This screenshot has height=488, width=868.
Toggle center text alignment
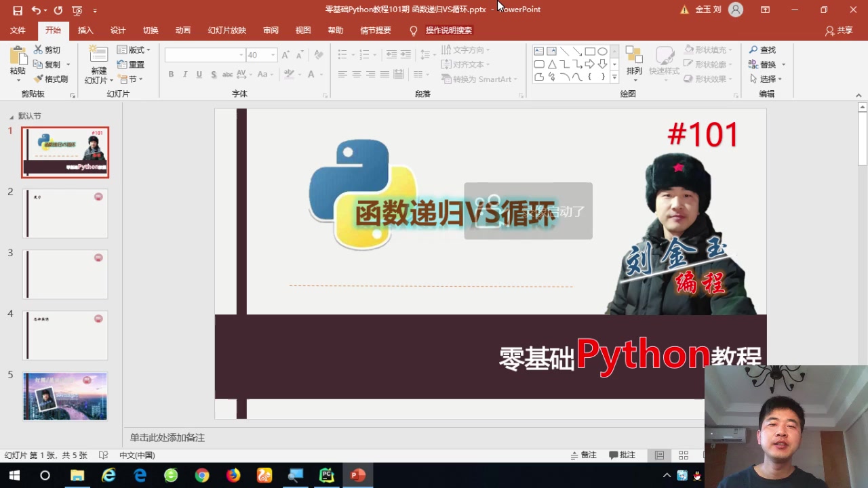pos(357,75)
